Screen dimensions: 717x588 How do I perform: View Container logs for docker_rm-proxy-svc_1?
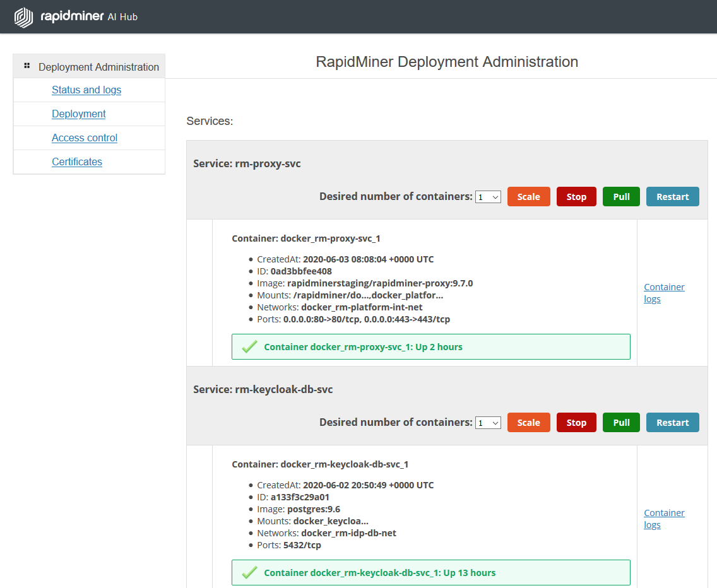pyautogui.click(x=664, y=293)
